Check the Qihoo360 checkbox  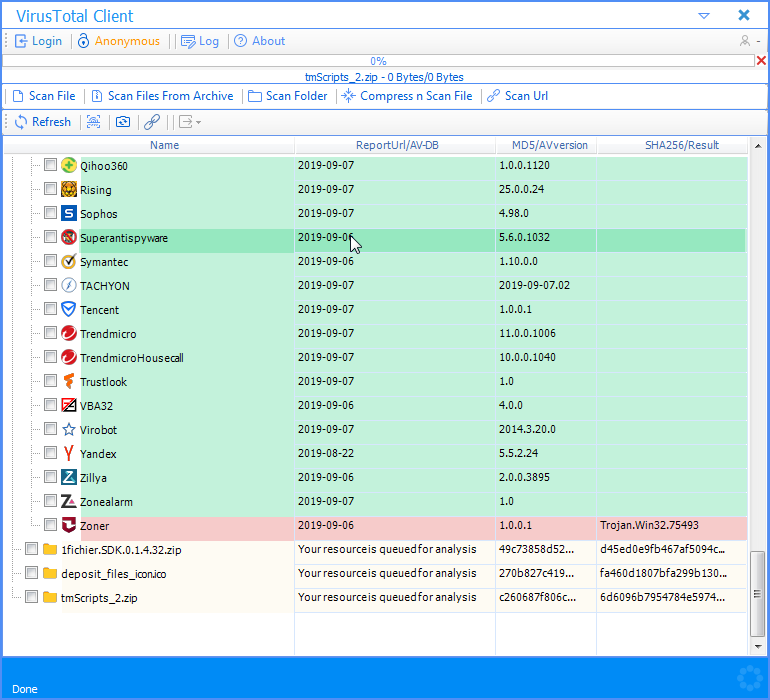coord(50,165)
